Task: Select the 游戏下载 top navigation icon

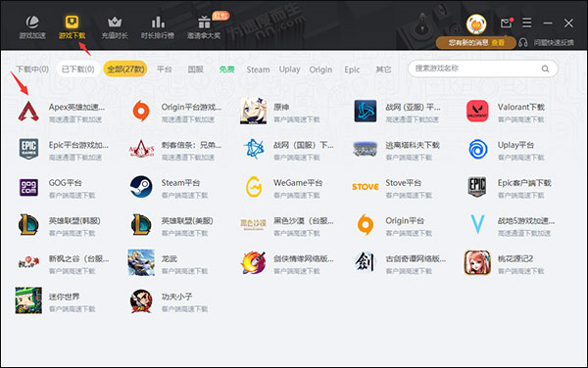Action: 72,23
